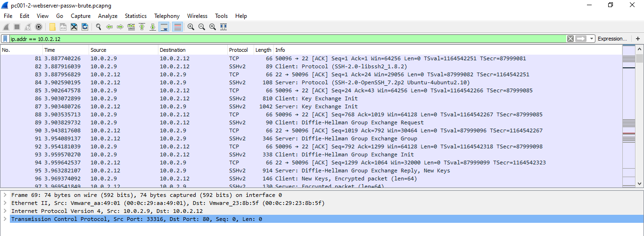Image resolution: width=644 pixels, height=236 pixels.
Task: Zoom in the packet list text
Action: [191, 27]
